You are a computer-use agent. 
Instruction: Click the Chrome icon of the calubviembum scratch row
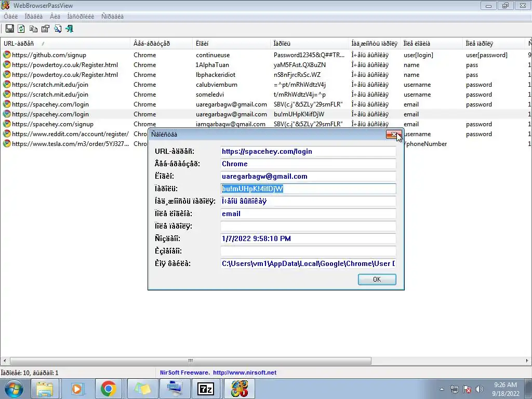coord(6,84)
